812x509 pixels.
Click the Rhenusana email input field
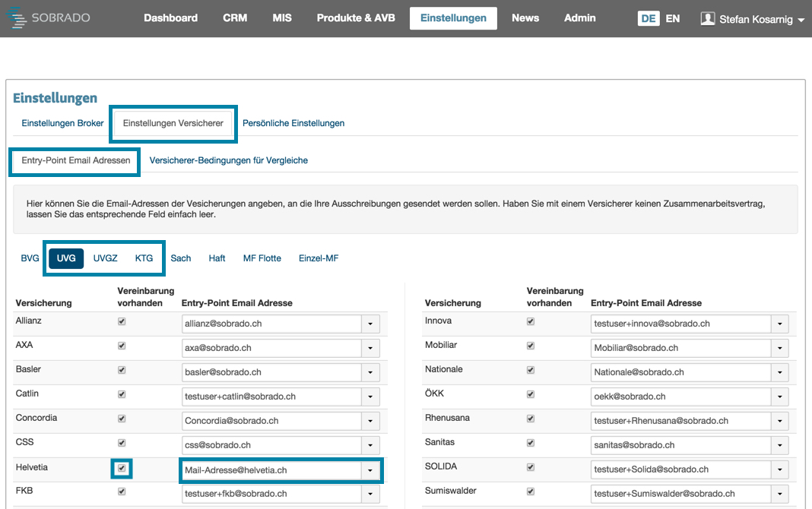[680, 421]
